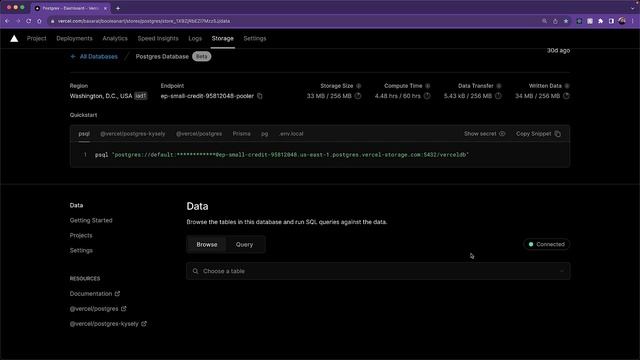The image size is (640, 360).
Task: Click the Data Transfer info icon
Action: (499, 86)
